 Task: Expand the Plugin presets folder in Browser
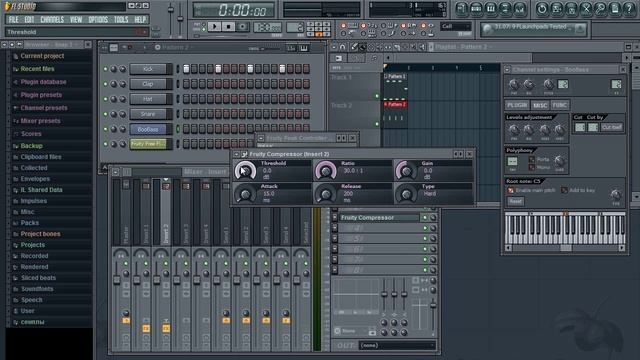click(x=41, y=95)
